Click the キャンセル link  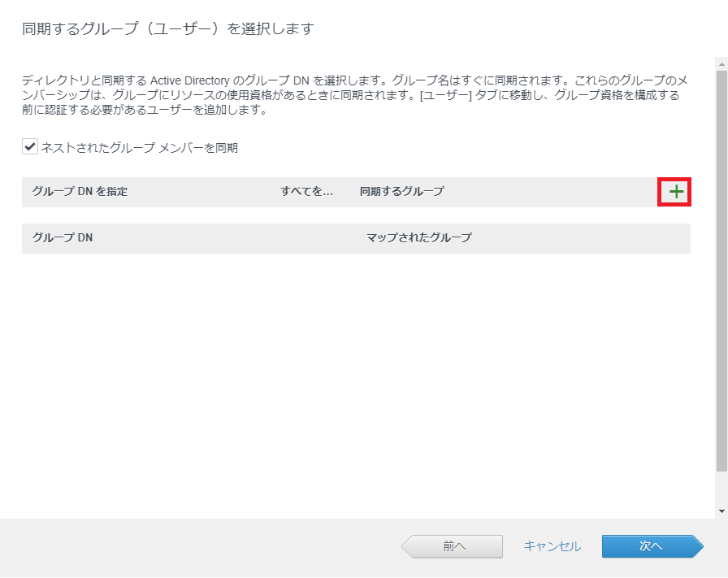(x=552, y=546)
